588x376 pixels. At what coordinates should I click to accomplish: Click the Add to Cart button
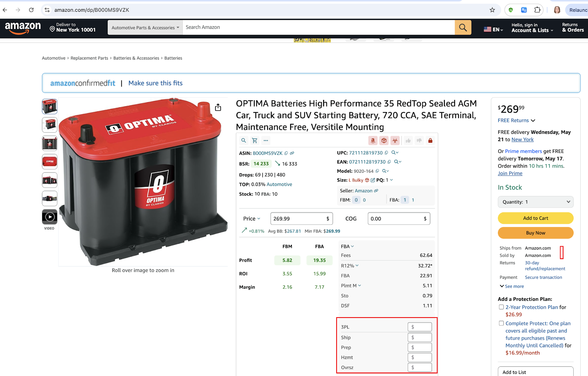pos(535,218)
